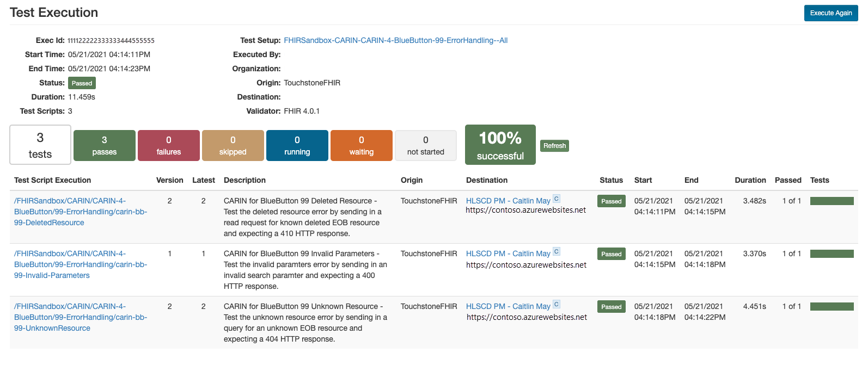The width and height of the screenshot is (868, 371).
Task: Click the green Tests progress bar for DeletedResource
Action: [x=832, y=200]
